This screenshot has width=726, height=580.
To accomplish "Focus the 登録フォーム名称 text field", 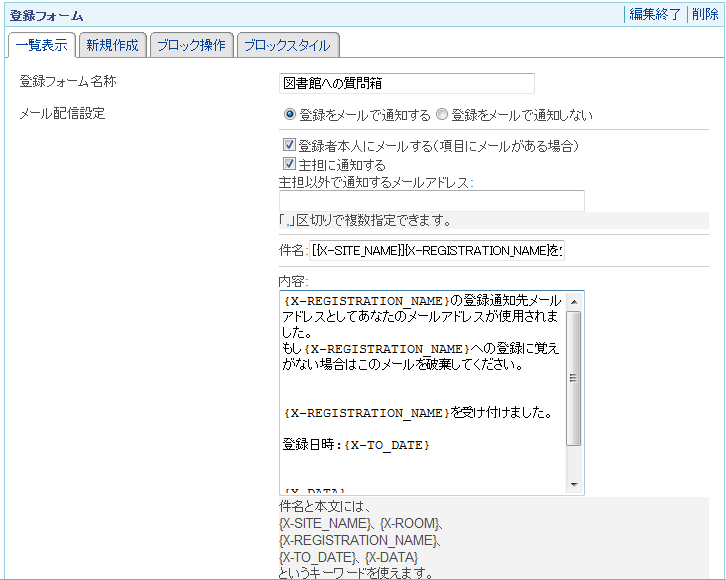I will [x=406, y=83].
